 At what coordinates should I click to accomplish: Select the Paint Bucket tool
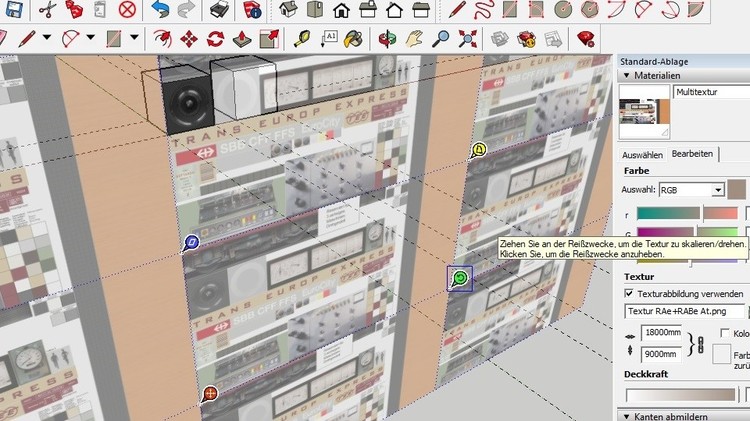click(x=354, y=39)
